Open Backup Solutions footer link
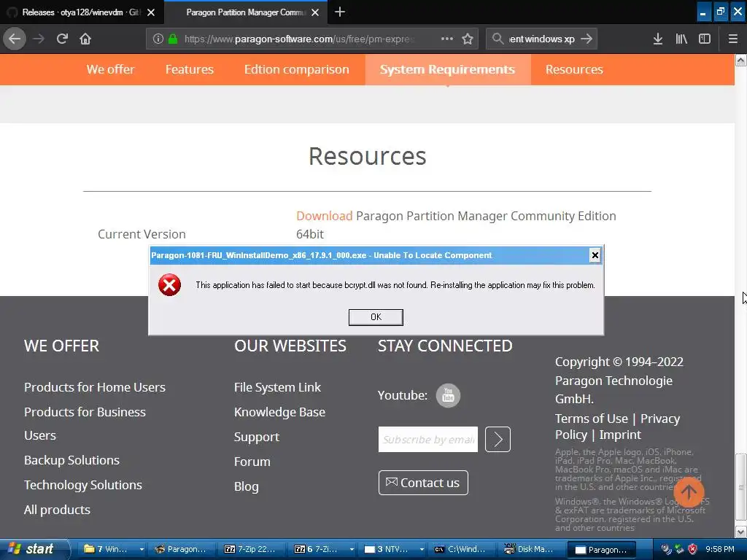 click(x=71, y=460)
